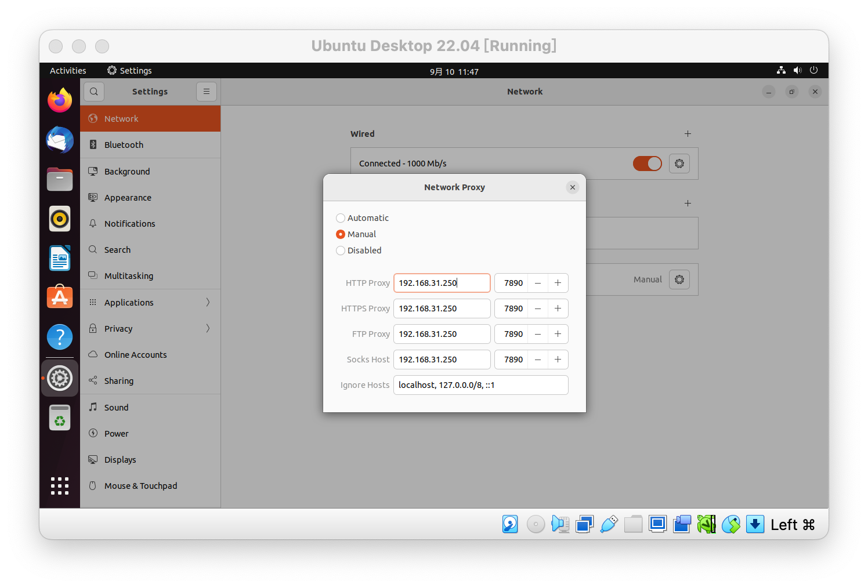Click the volume icon in the top bar
The height and width of the screenshot is (588, 868).
798,70
